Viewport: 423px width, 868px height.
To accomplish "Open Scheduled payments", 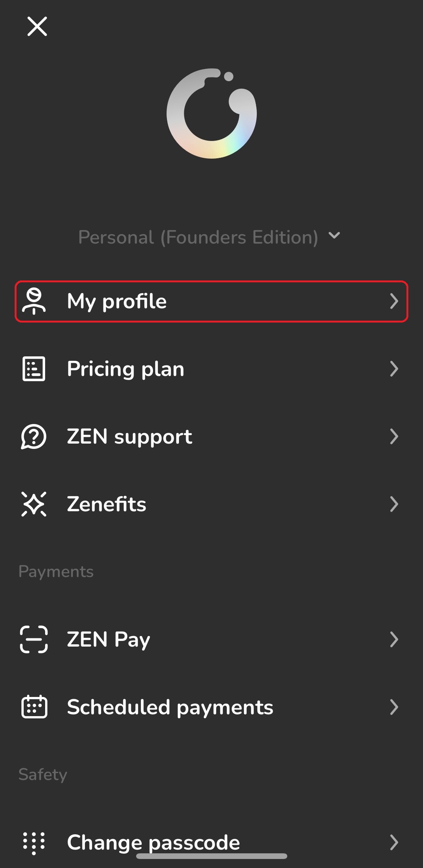I will pos(170,707).
